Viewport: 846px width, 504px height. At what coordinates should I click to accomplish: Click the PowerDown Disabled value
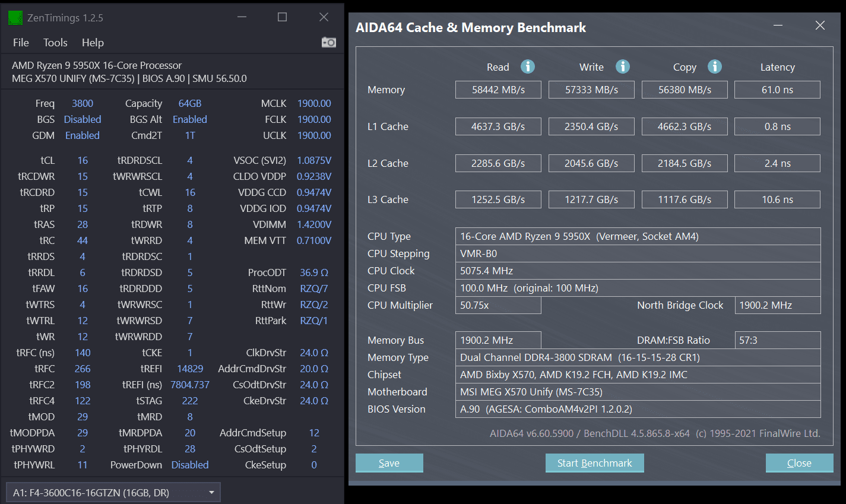(190, 465)
